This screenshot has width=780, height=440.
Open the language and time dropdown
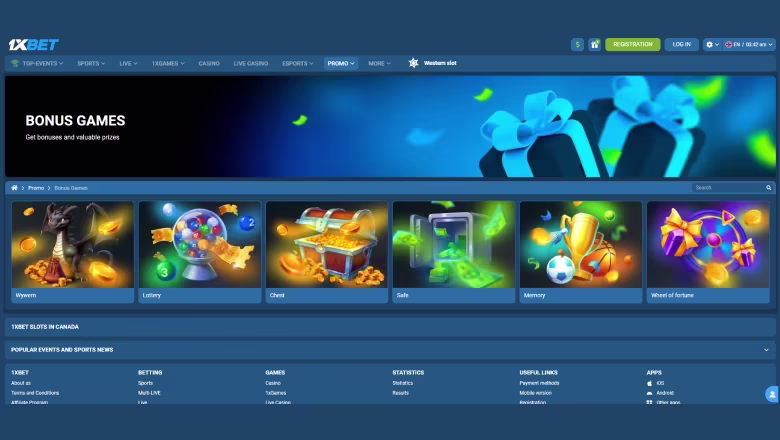tap(749, 44)
